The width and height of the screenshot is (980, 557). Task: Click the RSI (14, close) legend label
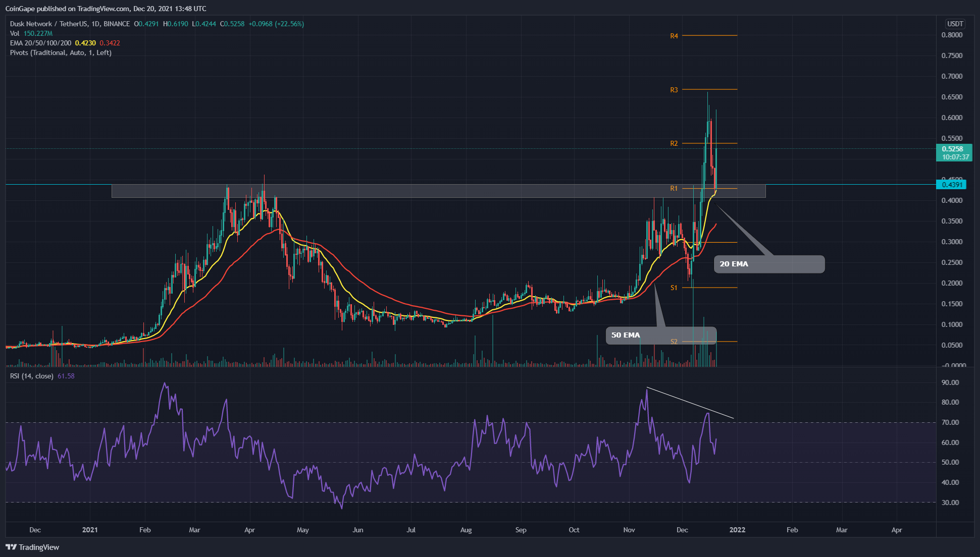pos(31,376)
